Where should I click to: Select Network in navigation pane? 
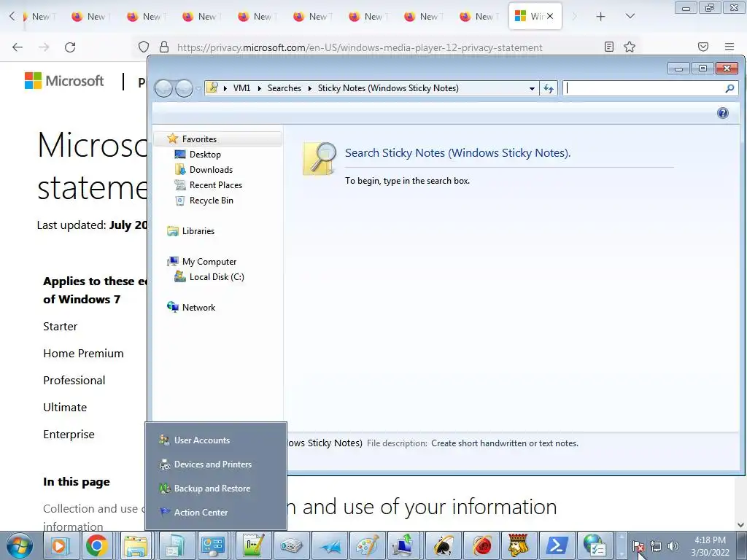coord(198,308)
